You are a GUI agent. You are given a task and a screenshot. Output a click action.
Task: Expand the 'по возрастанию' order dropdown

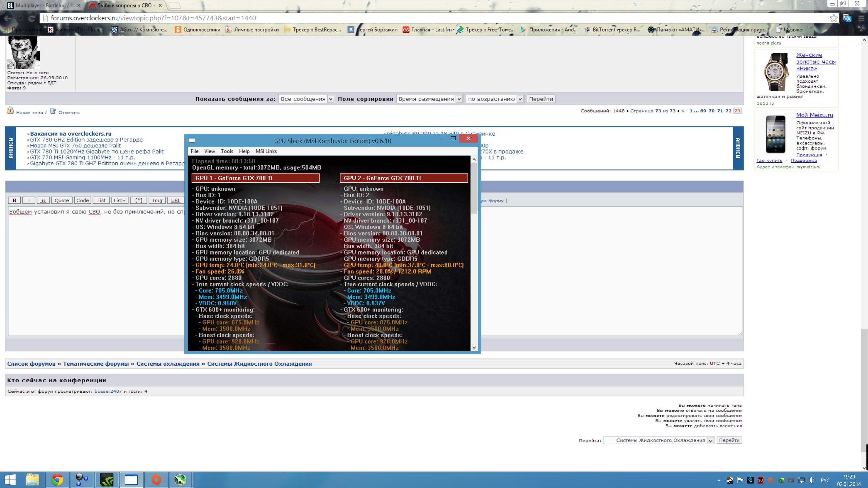[x=495, y=99]
